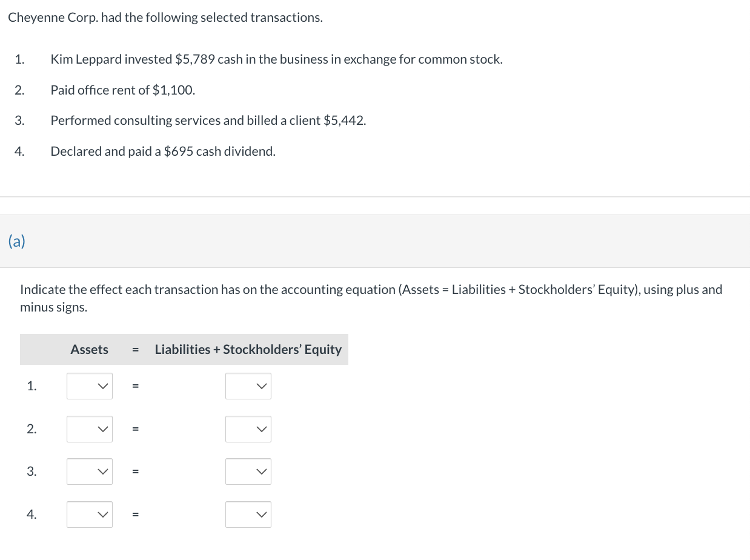Click the "Cheyenne Corp." heading sentence
The image size is (750, 560).
(x=165, y=18)
